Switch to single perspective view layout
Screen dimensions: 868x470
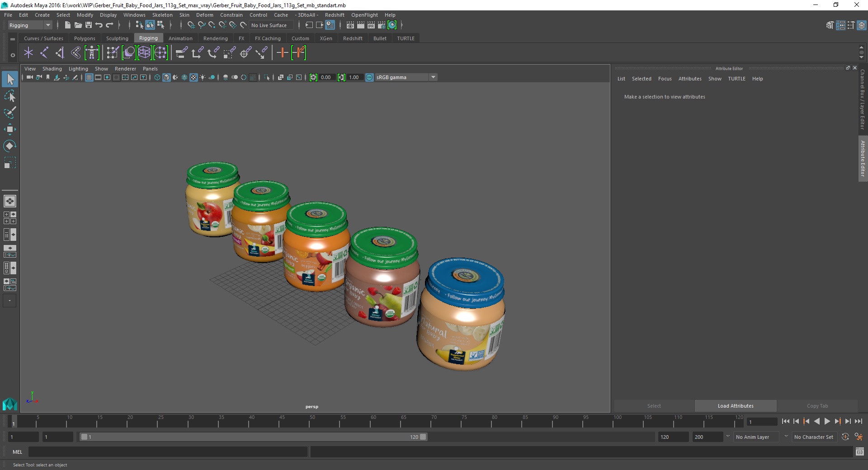[9, 201]
